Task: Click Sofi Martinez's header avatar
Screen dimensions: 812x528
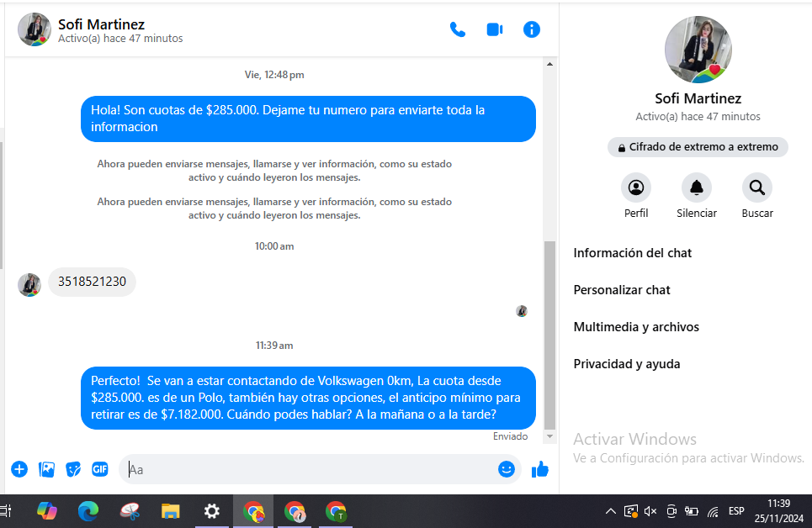Action: 34,29
